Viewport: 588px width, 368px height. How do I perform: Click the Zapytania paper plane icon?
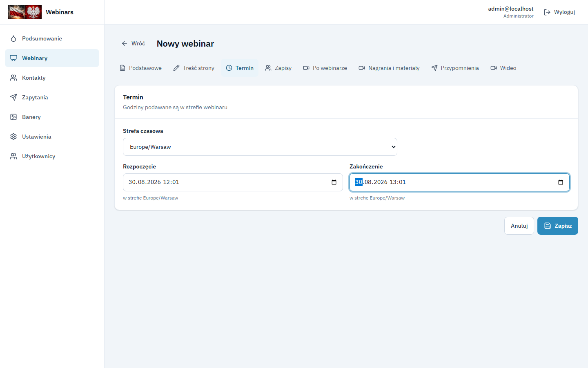pyautogui.click(x=13, y=97)
